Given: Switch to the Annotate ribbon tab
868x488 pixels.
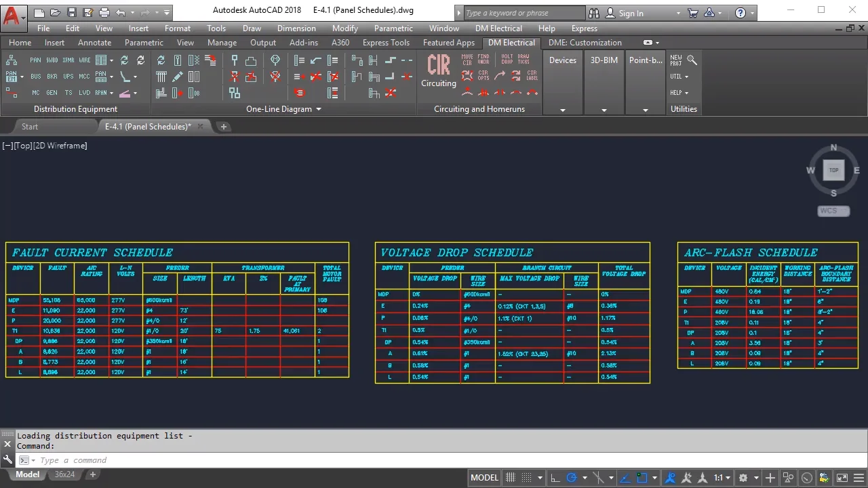Looking at the screenshot, I should point(94,43).
